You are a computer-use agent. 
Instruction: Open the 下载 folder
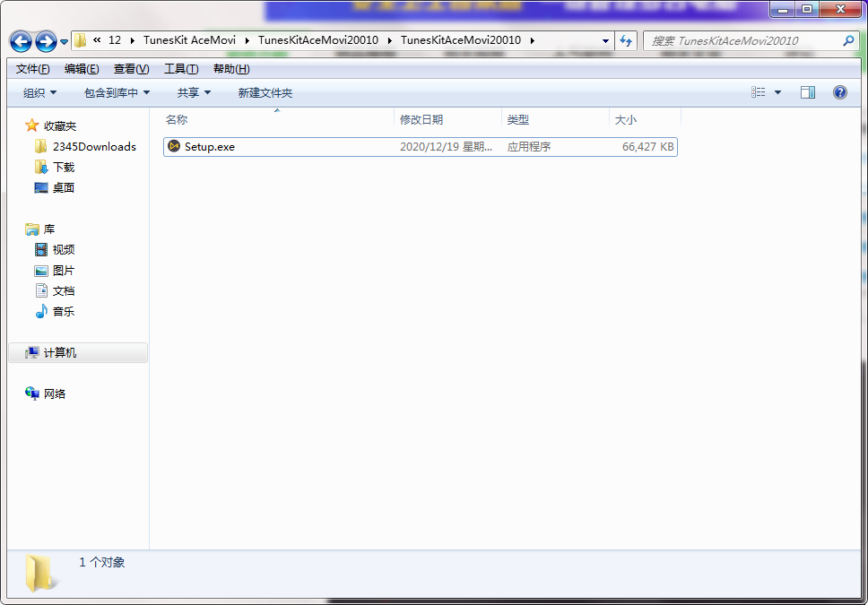click(x=63, y=168)
